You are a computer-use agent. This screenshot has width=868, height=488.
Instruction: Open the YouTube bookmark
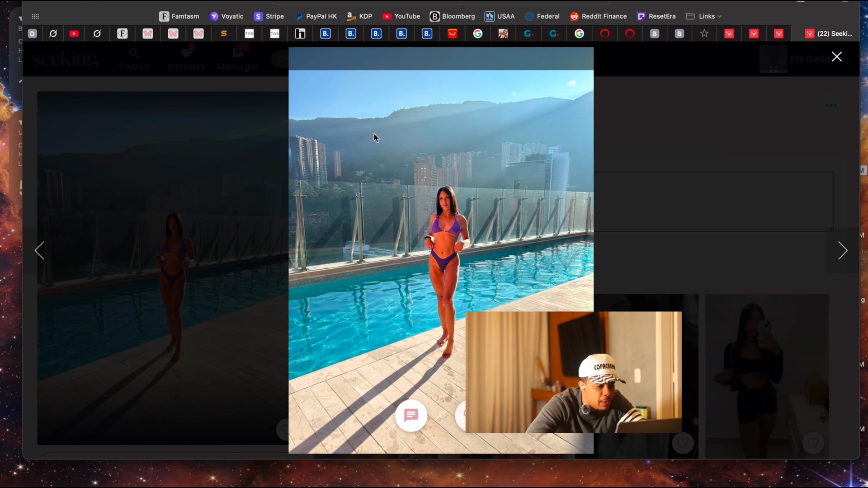click(401, 16)
